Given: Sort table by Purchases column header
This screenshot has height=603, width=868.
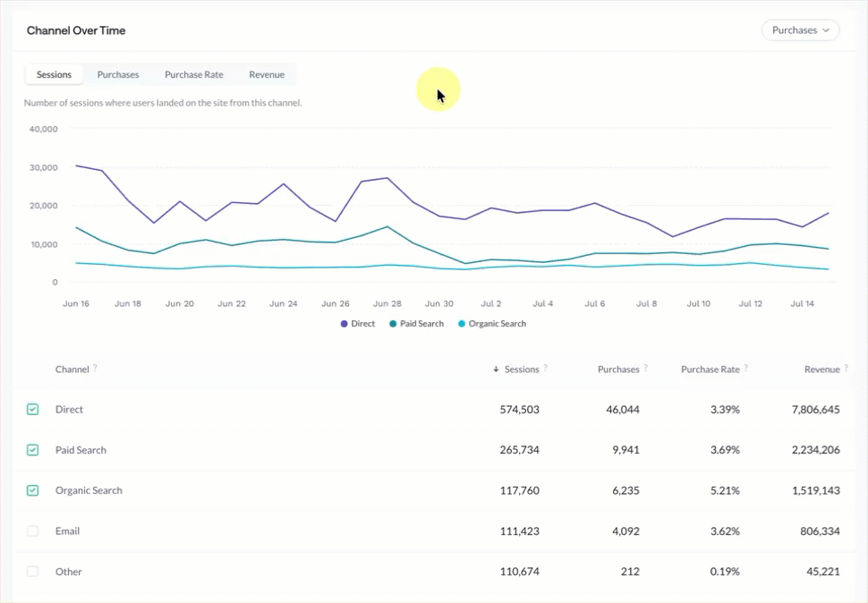Looking at the screenshot, I should point(618,369).
